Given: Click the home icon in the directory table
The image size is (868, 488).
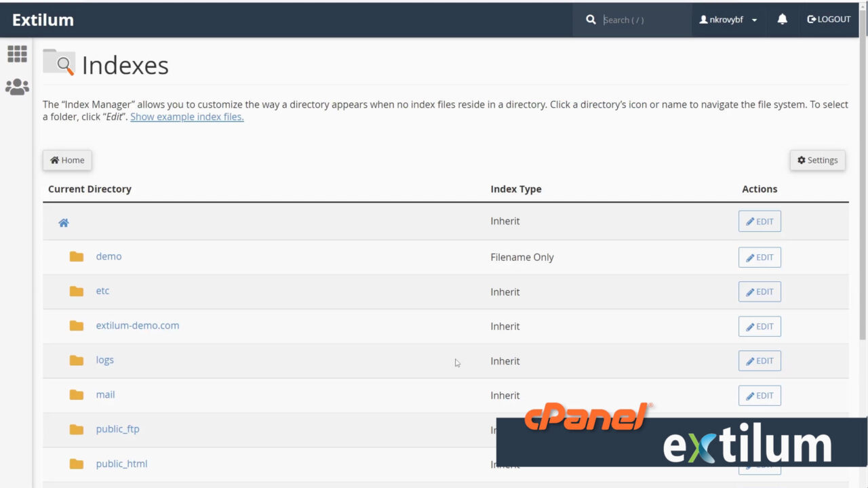Looking at the screenshot, I should click(63, 222).
